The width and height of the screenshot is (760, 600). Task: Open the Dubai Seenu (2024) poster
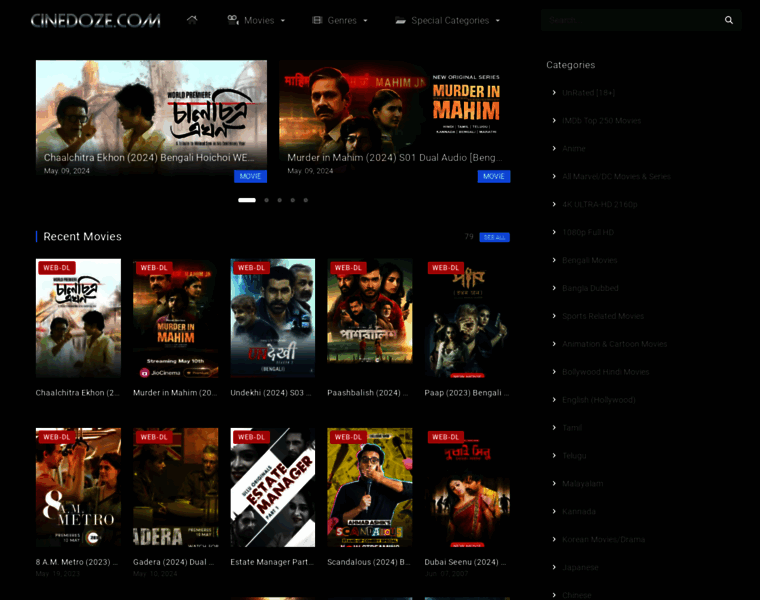[467, 488]
